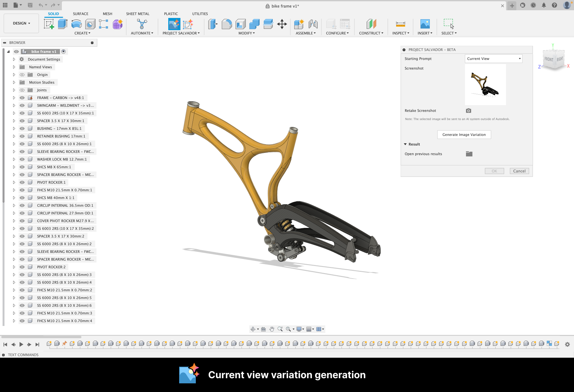This screenshot has width=574, height=392.
Task: Select the Extrude tool icon
Action: [x=62, y=24]
